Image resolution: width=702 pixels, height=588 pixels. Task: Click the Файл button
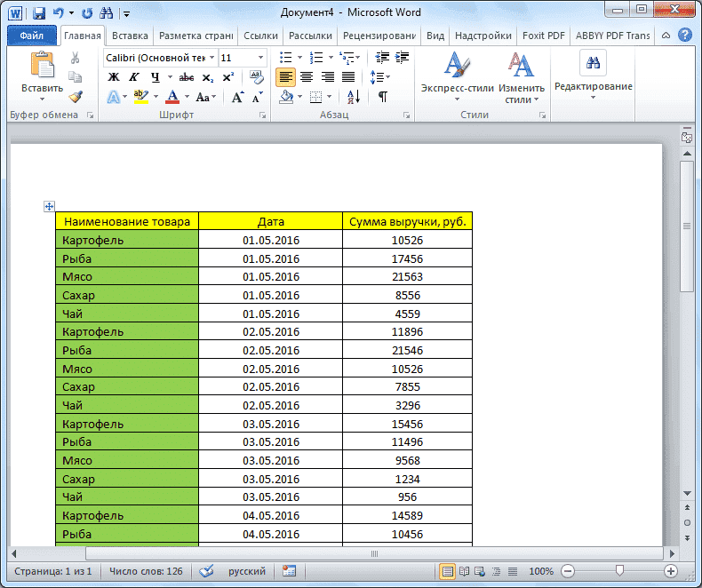tap(32, 36)
